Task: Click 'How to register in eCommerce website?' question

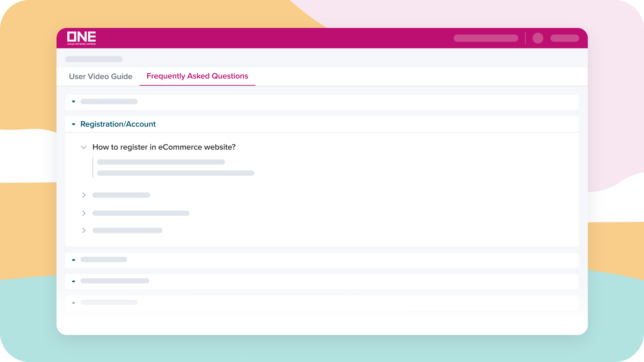Action: click(x=164, y=147)
